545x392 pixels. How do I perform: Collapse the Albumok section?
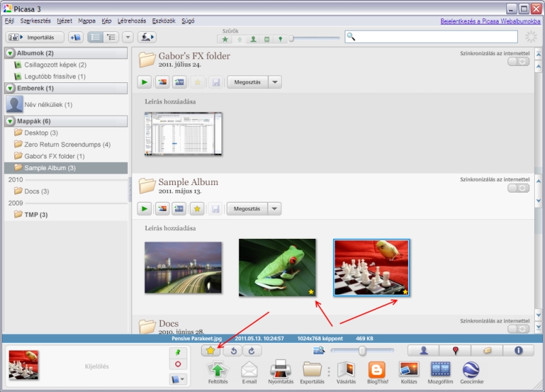coord(10,53)
